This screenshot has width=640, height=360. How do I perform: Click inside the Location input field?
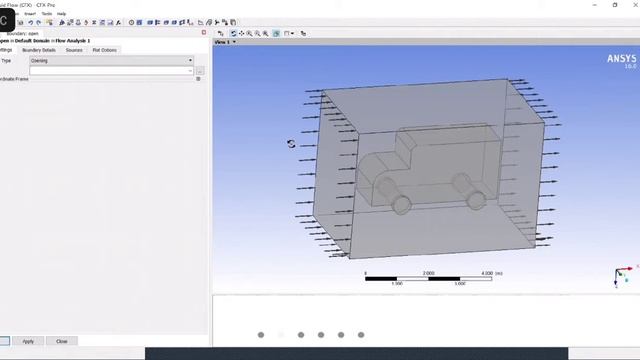[108, 71]
